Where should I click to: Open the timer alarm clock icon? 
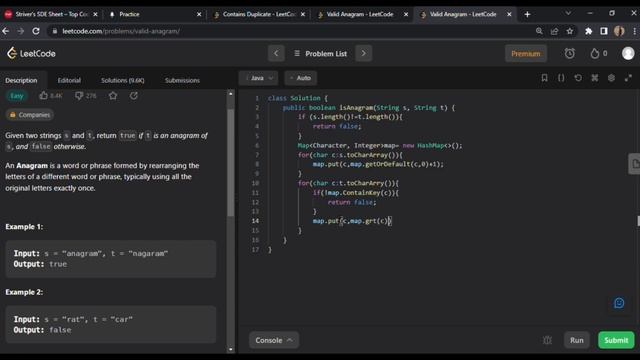[x=570, y=53]
